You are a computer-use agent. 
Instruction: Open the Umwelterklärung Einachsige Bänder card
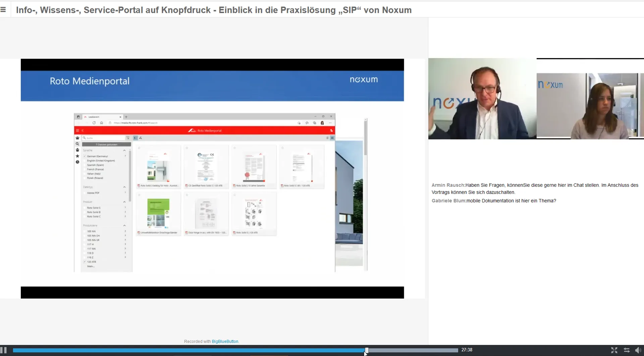pyautogui.click(x=158, y=214)
